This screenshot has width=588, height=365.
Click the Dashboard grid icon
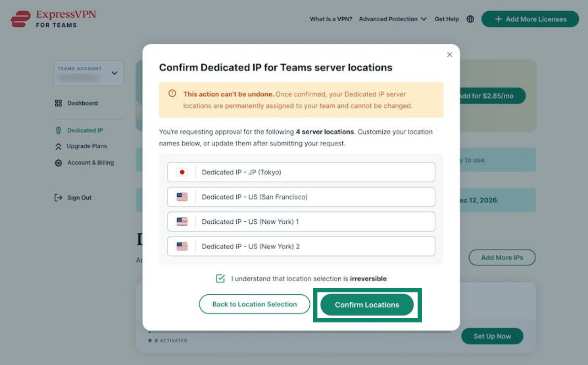click(58, 103)
